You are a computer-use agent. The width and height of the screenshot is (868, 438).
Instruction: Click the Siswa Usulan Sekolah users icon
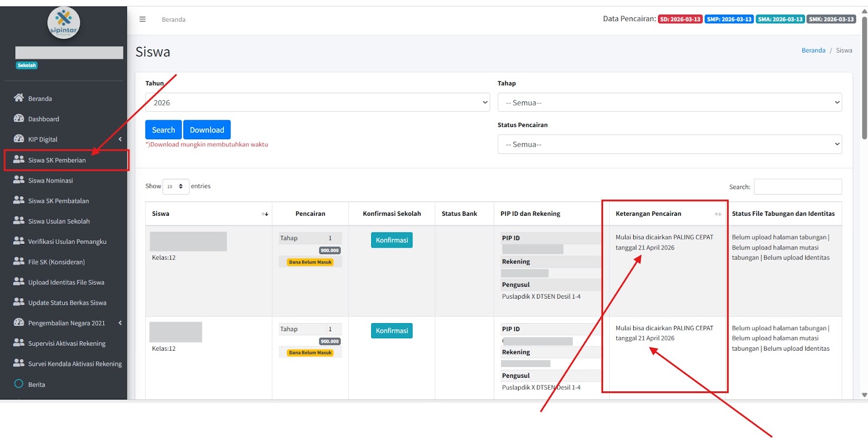[x=19, y=221]
